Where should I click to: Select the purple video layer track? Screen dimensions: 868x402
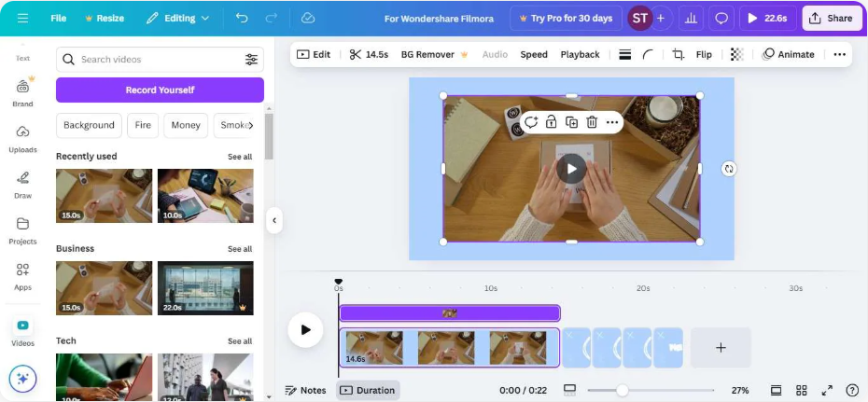pos(450,313)
